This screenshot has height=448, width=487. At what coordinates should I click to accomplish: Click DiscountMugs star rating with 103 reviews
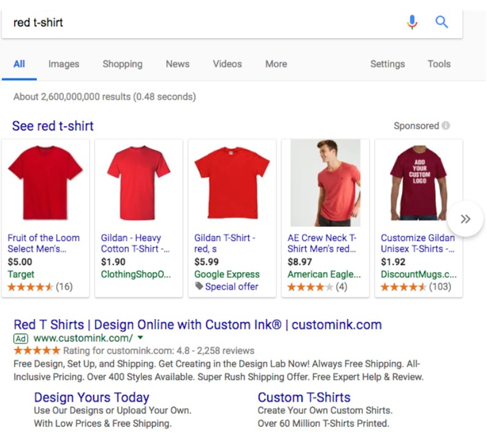coord(403,287)
